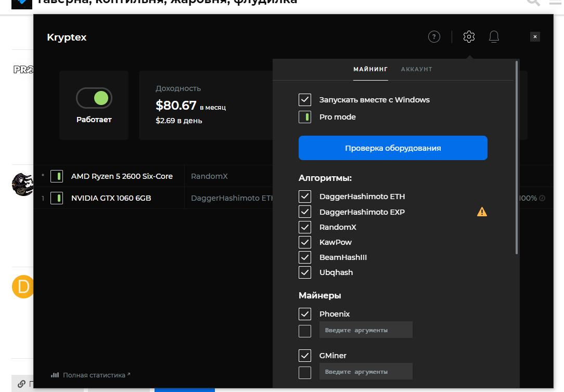Uncheck the BeamHashIII algorithm checkbox
Screen dimensions: 564x392
tap(305, 257)
